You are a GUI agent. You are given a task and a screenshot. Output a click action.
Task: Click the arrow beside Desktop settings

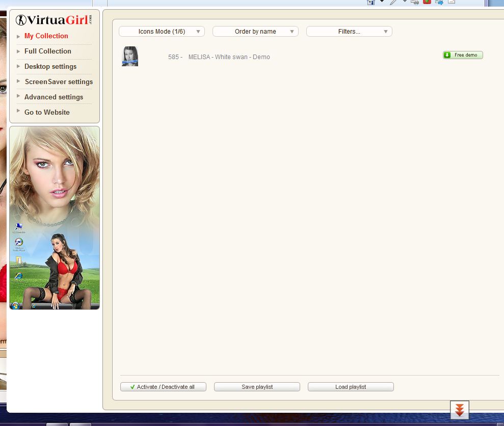click(x=18, y=66)
